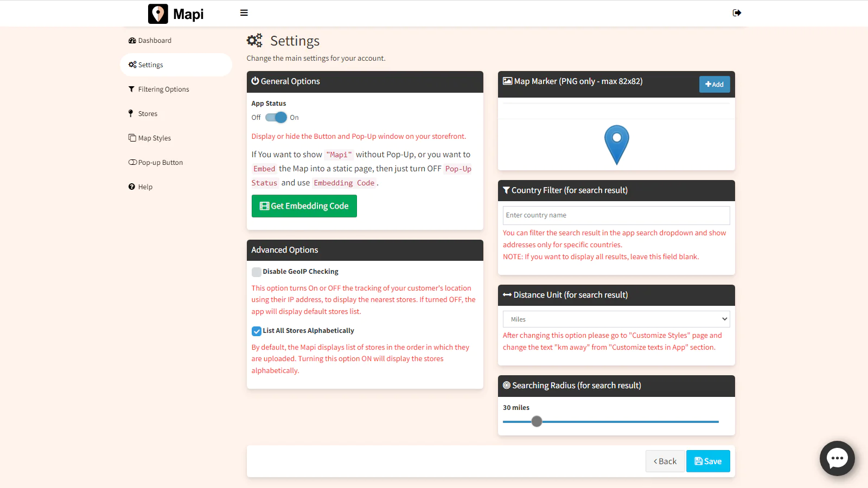The height and width of the screenshot is (488, 868).
Task: Click the Settings gears icon in sidebar
Action: coord(132,65)
